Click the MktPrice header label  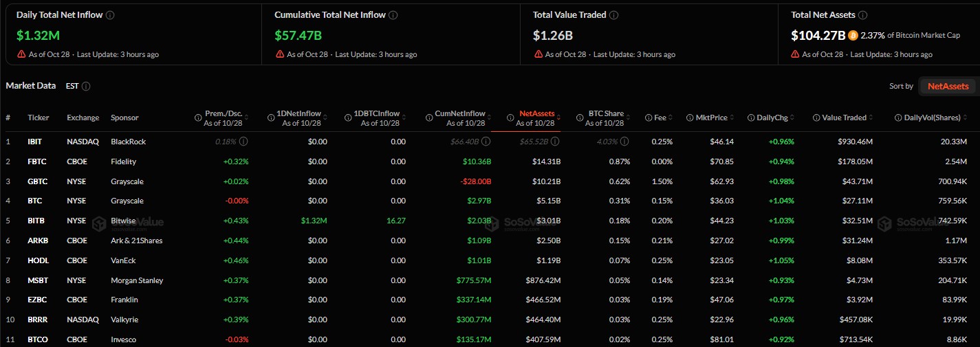711,117
